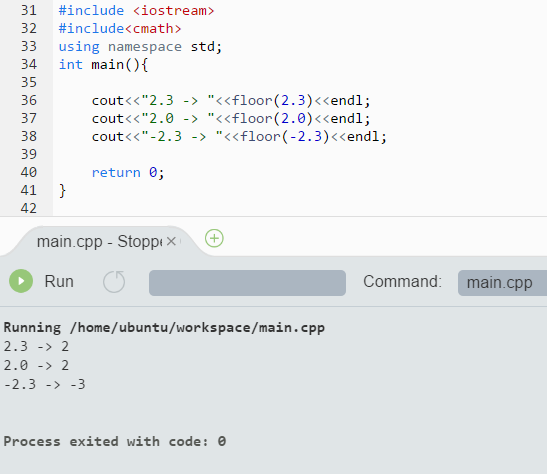Click the Command field showing main.cpp

click(x=502, y=283)
